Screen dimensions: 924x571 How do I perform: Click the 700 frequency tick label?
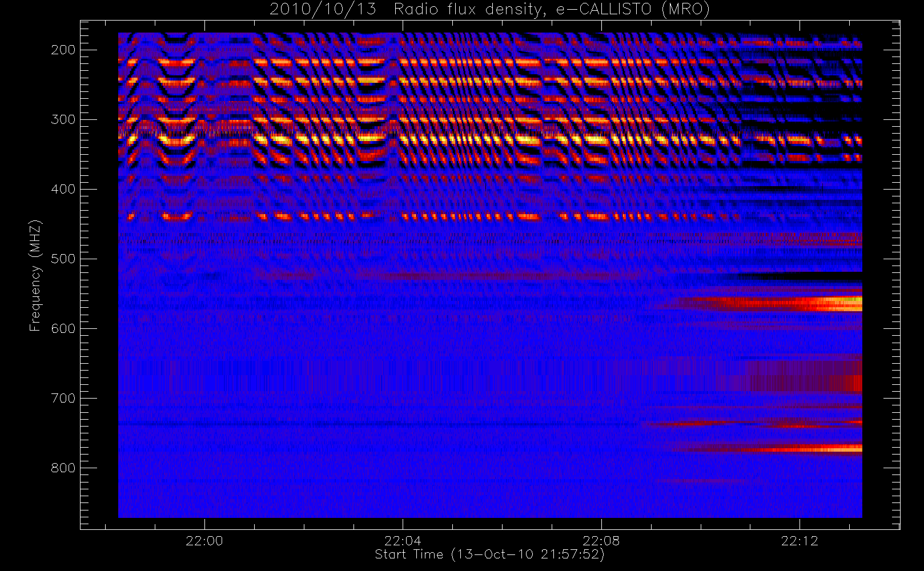(63, 398)
